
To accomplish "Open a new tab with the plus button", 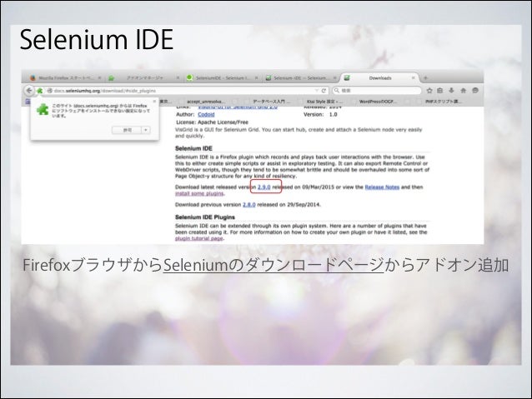I will point(425,78).
